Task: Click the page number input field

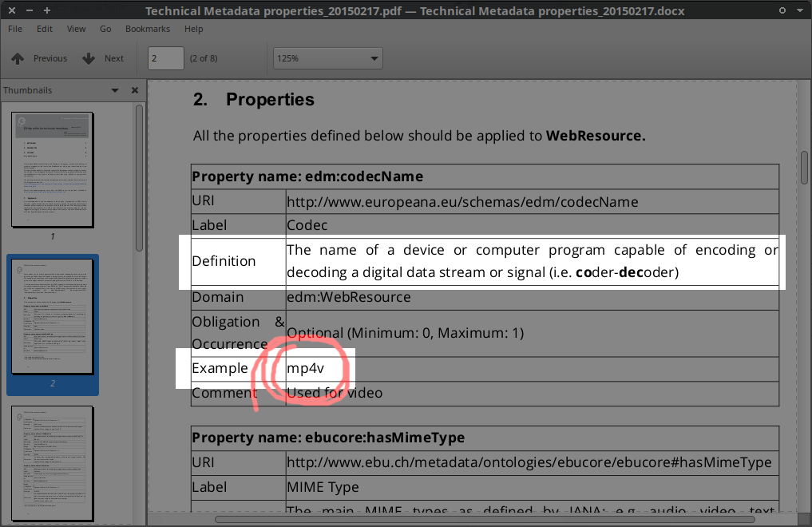Action: pos(166,58)
